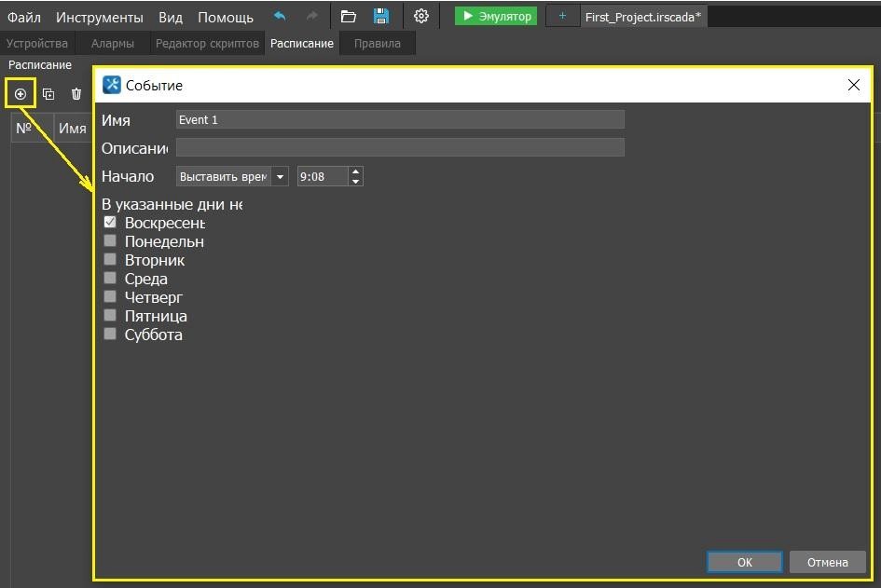Check the Понедельник day checkbox

(110, 240)
